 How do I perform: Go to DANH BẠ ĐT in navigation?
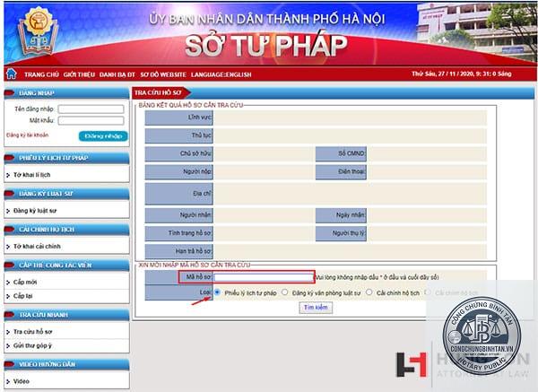(x=117, y=74)
